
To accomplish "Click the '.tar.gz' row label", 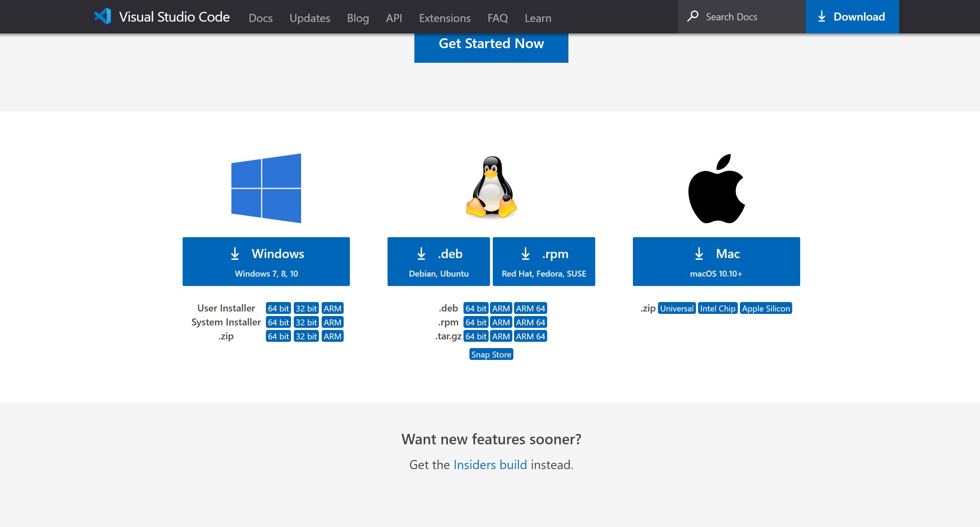I will point(448,336).
